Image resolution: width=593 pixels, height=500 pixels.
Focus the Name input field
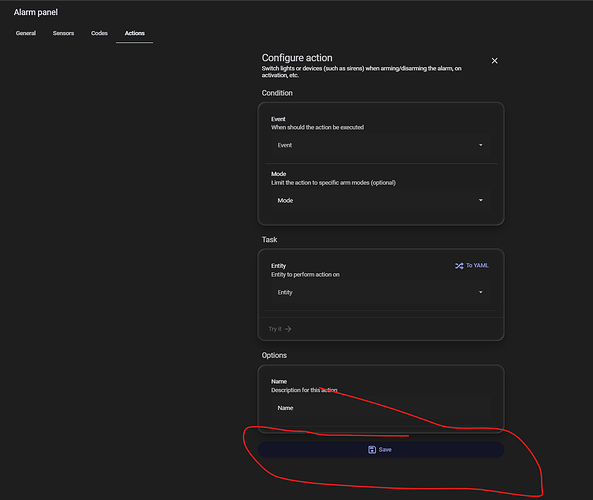pos(380,408)
